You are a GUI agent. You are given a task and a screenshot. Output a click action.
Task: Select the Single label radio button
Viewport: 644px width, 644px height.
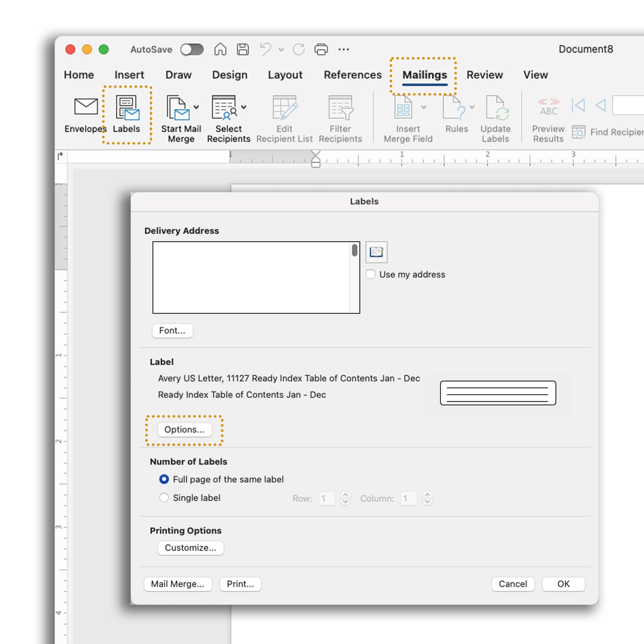pyautogui.click(x=164, y=498)
